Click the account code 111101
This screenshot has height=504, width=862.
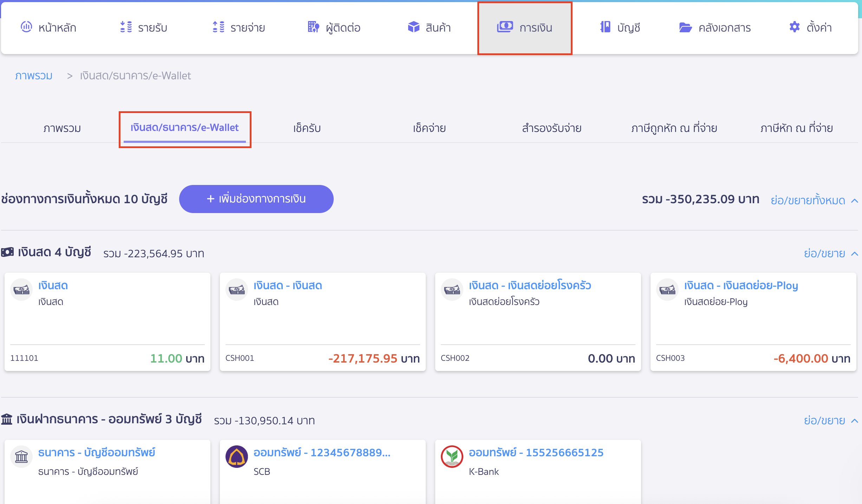(24, 358)
